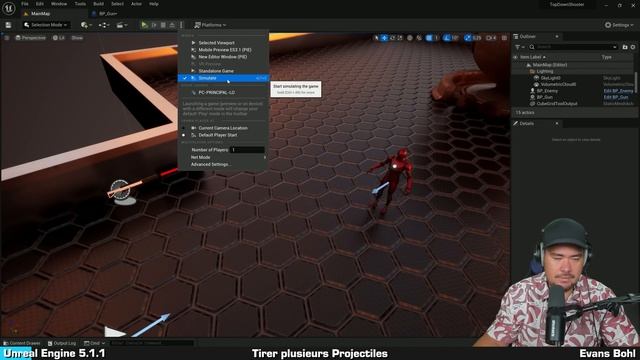Image resolution: width=640 pixels, height=360 pixels.
Task: Click the viewport layout maximize icon
Action: click(504, 38)
